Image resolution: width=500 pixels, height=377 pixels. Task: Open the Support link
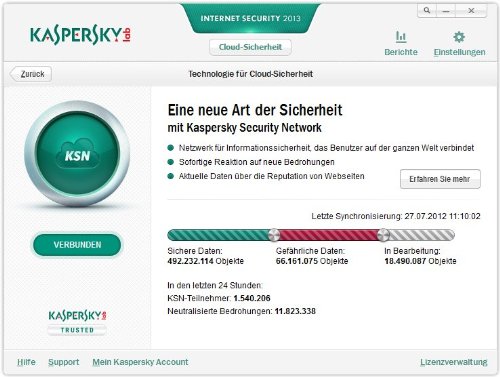click(64, 362)
